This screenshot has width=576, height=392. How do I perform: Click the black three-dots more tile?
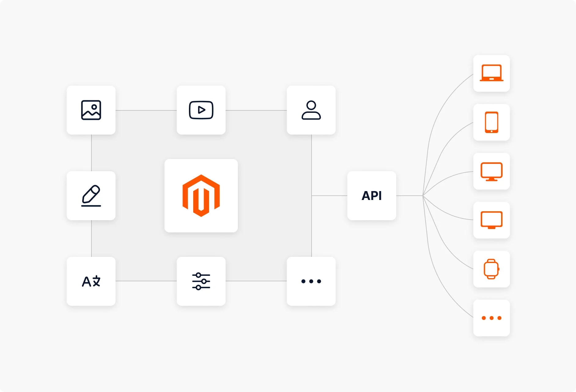(311, 281)
